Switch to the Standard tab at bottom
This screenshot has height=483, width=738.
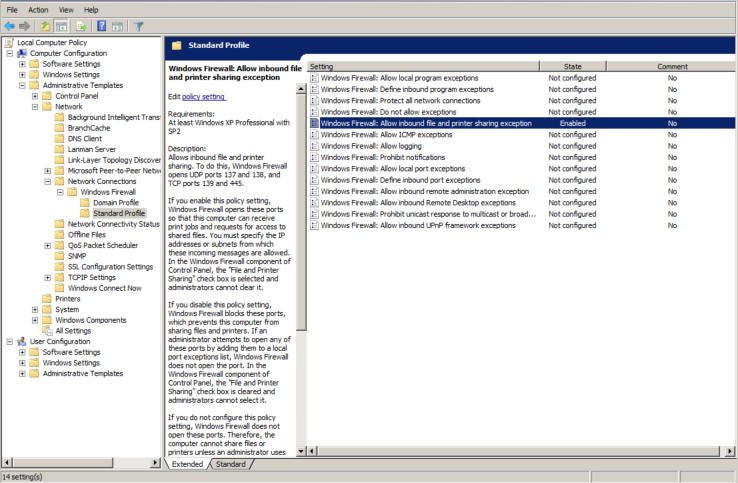(x=230, y=464)
